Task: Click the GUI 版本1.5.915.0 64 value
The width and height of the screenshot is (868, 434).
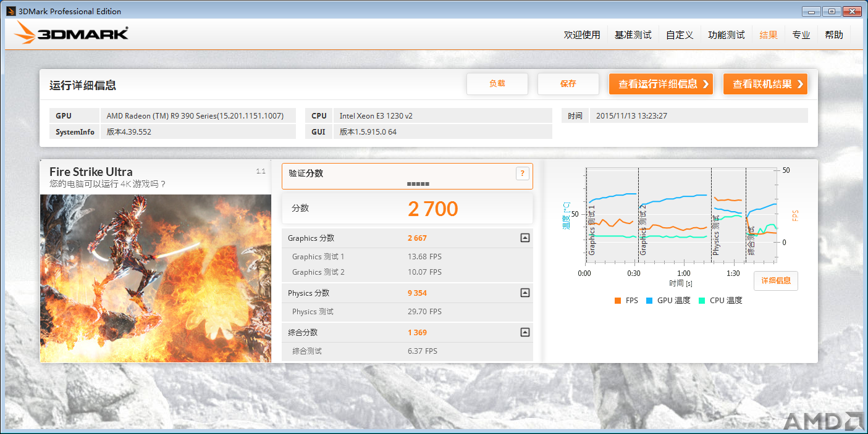Action: point(368,132)
